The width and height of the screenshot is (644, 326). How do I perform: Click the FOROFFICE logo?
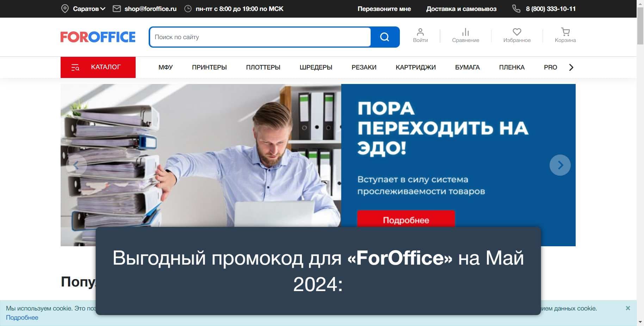[x=98, y=37]
